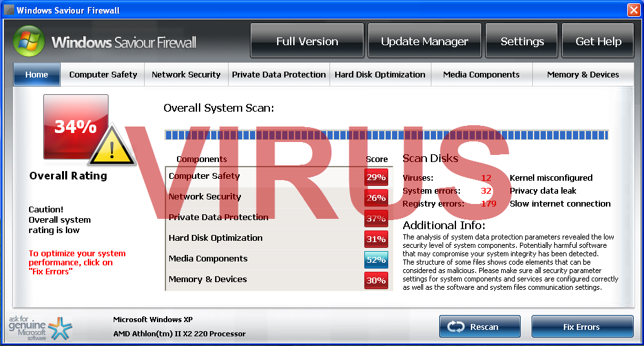Screen dimensions: 644x346
Task: Open the Full Version page
Action: 307,41
